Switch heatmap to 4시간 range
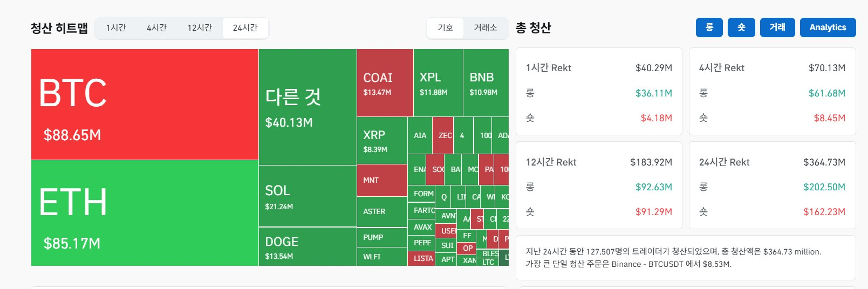 tap(156, 28)
